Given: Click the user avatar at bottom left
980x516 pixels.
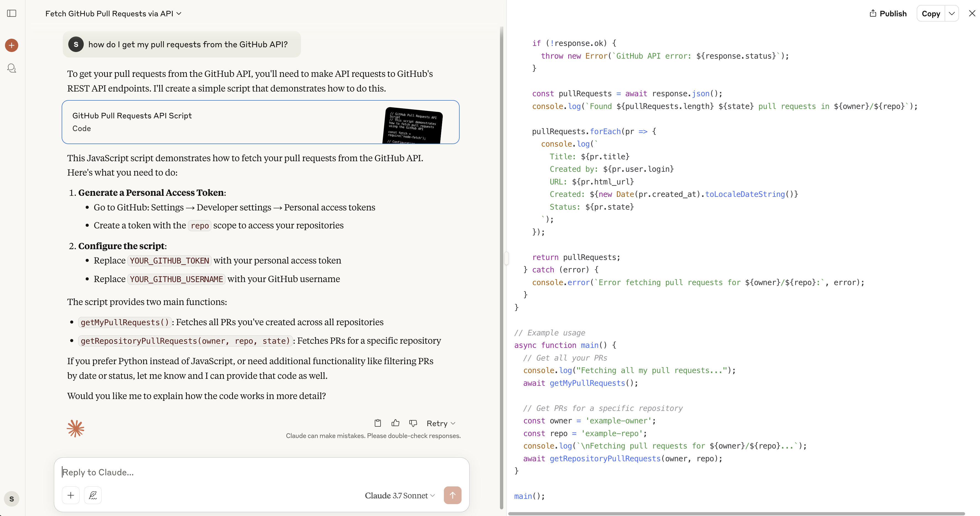Looking at the screenshot, I should 12,499.
